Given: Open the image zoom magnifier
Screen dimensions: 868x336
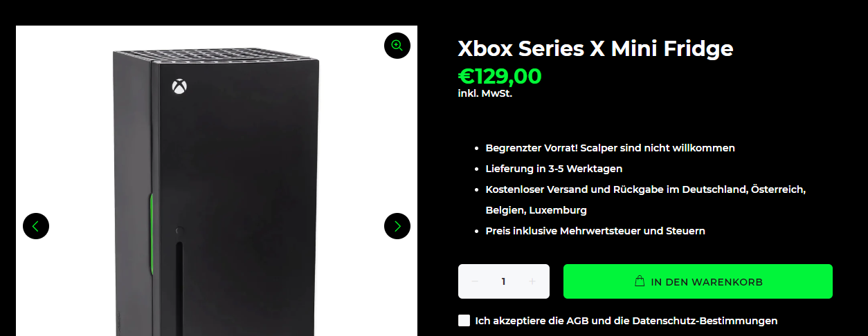Looking at the screenshot, I should [x=397, y=46].
